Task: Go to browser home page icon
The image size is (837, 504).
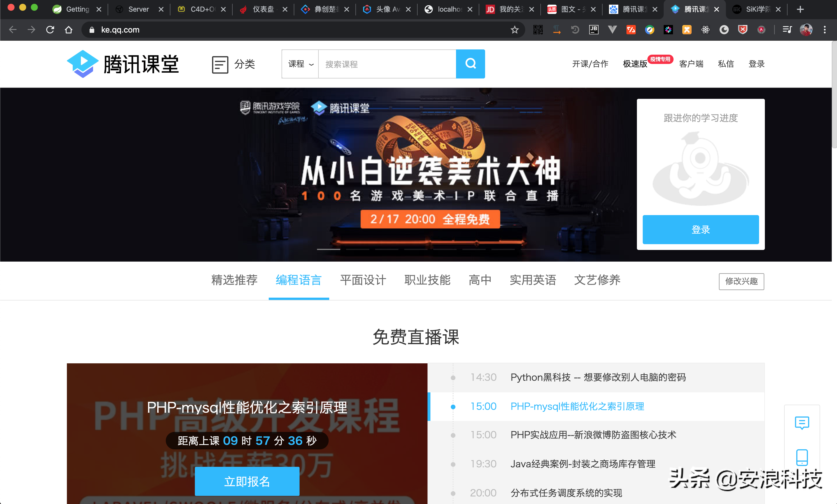Action: 69,30
